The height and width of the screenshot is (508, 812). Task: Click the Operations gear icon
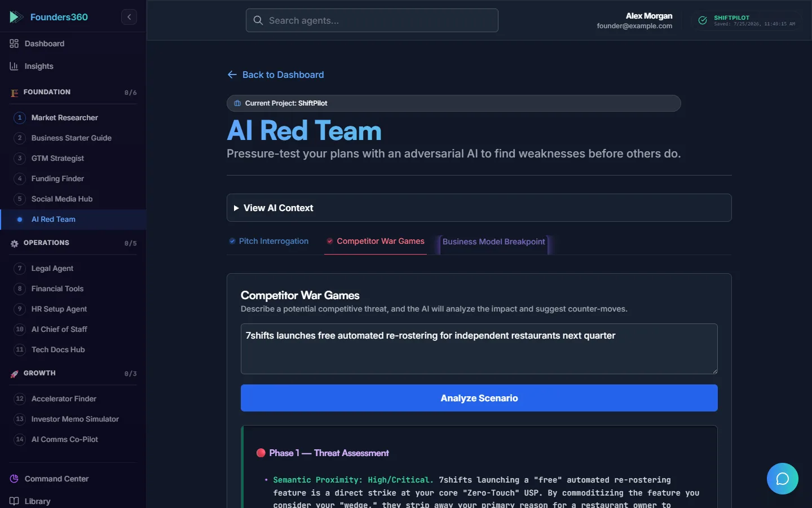(x=15, y=243)
